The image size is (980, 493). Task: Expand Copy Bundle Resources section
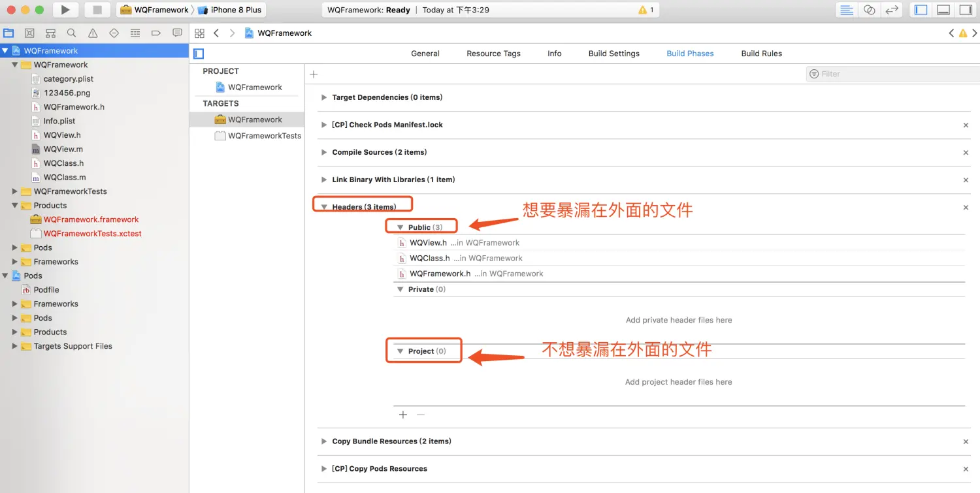[x=323, y=441]
